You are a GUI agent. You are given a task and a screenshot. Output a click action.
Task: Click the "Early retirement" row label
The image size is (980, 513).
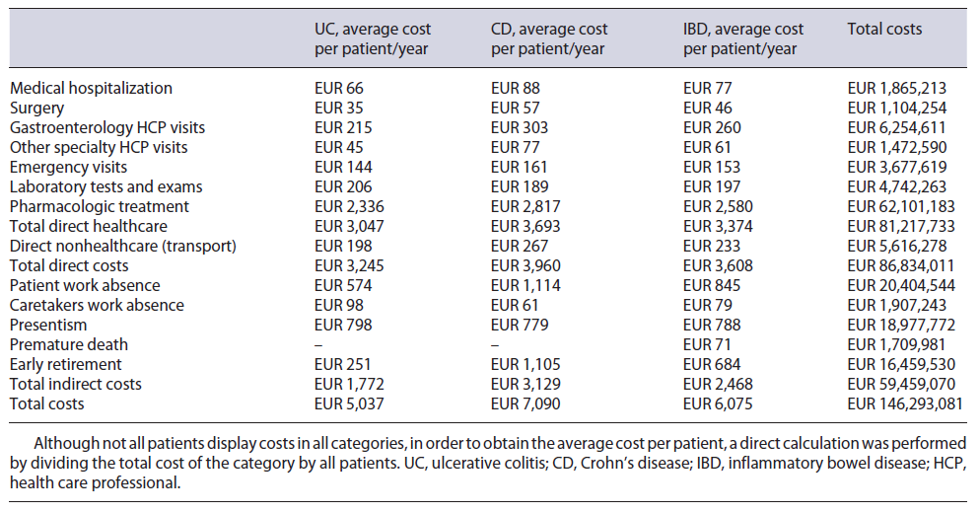click(x=66, y=364)
